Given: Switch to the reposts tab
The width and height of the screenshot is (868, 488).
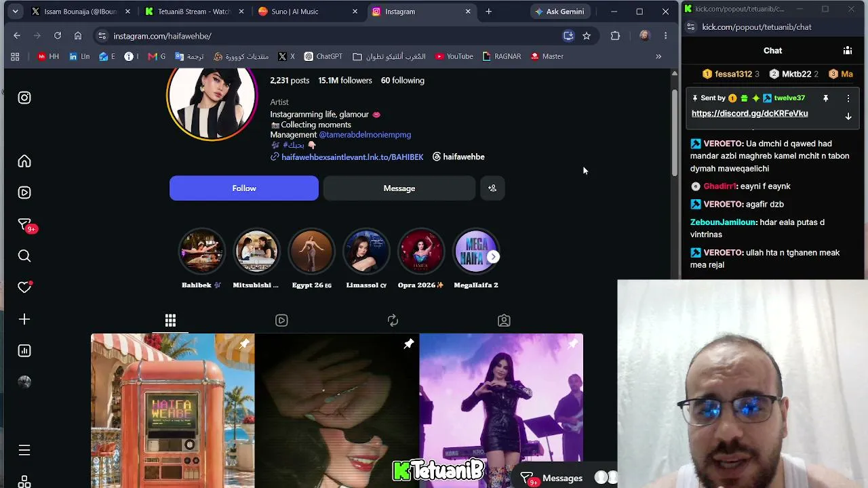Looking at the screenshot, I should 393,320.
